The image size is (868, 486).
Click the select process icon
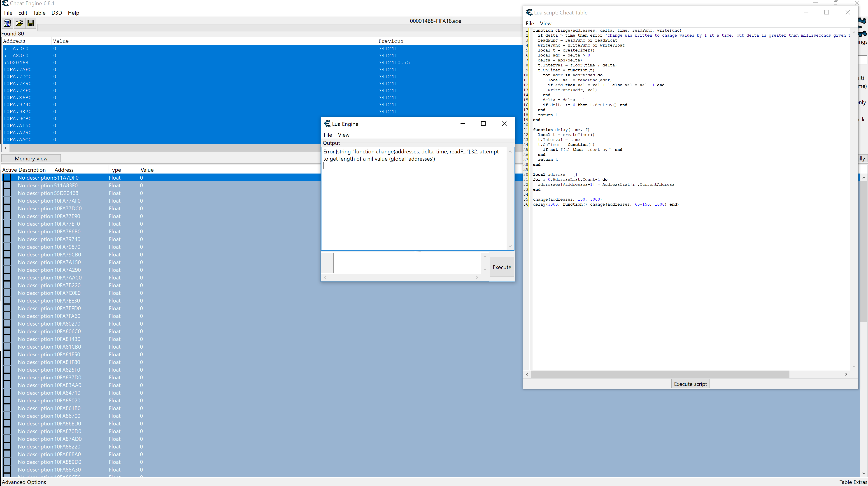click(x=7, y=23)
